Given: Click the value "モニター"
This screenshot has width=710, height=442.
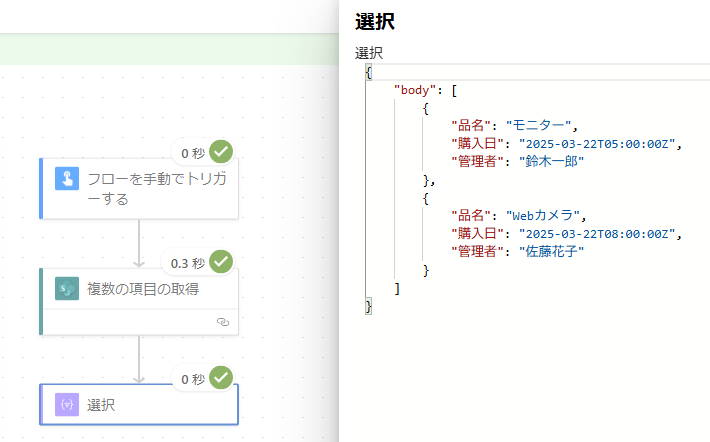Looking at the screenshot, I should 539,125.
